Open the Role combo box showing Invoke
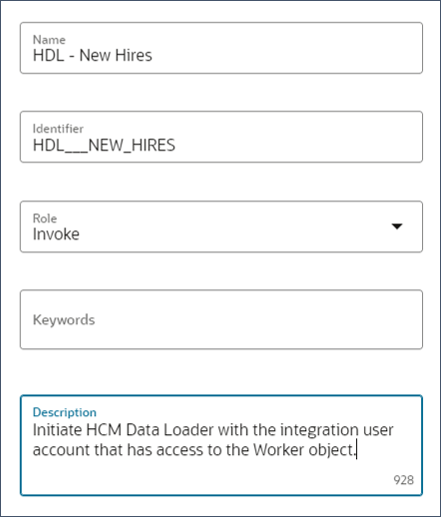Image resolution: width=441 pixels, height=517 pixels. 221,227
